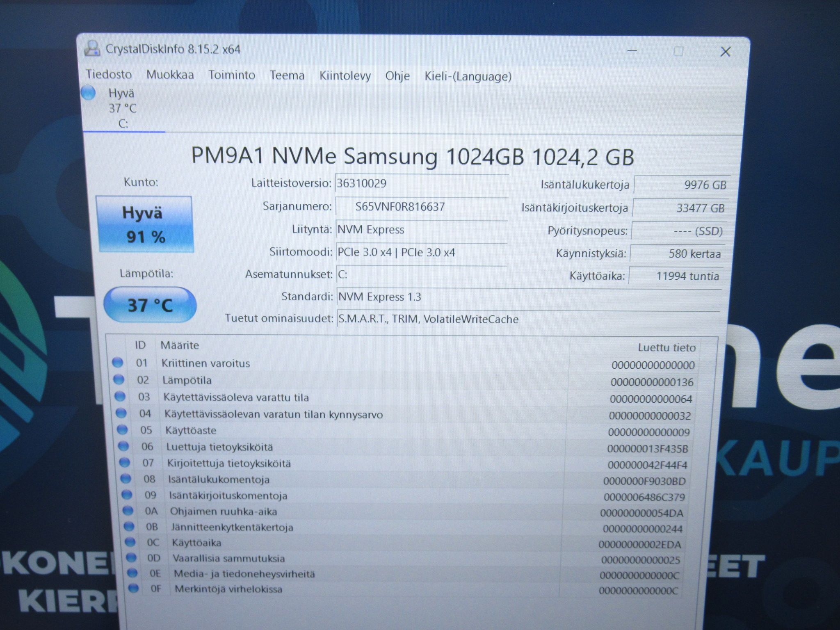Click the status dot for Merkintöjä virhelokissa
840x630 pixels.
coord(133,588)
